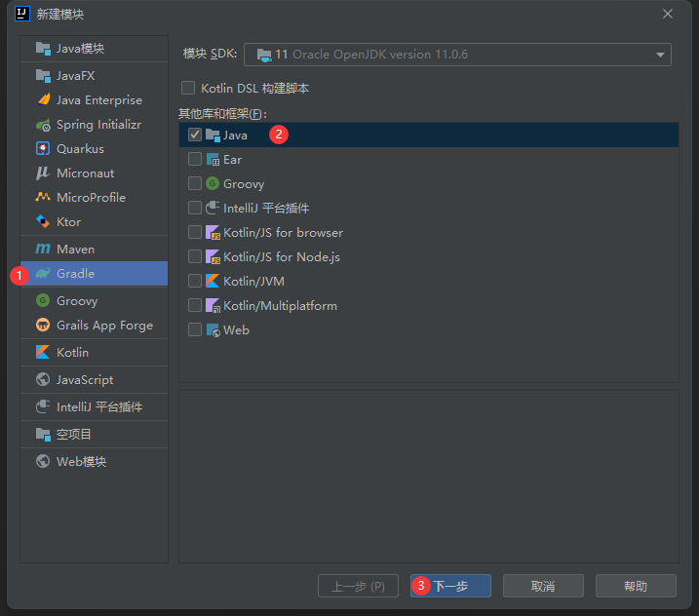Viewport: 699px width, 616px height.
Task: Click the Kotlin/JS for browser icon
Action: click(213, 232)
